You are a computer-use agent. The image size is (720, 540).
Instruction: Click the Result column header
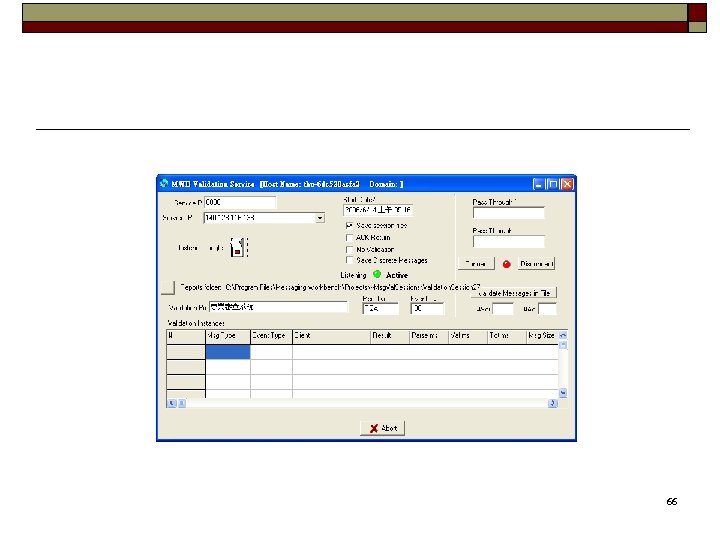point(390,336)
